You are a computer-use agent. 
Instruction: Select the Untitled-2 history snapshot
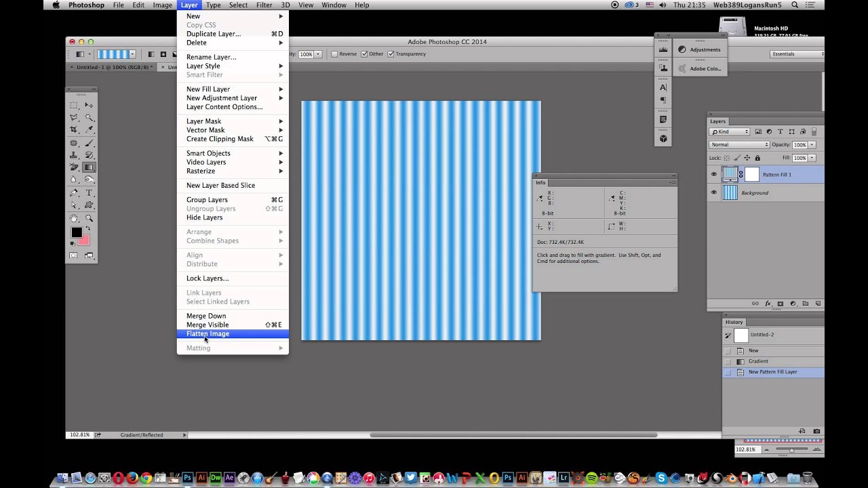click(x=773, y=335)
